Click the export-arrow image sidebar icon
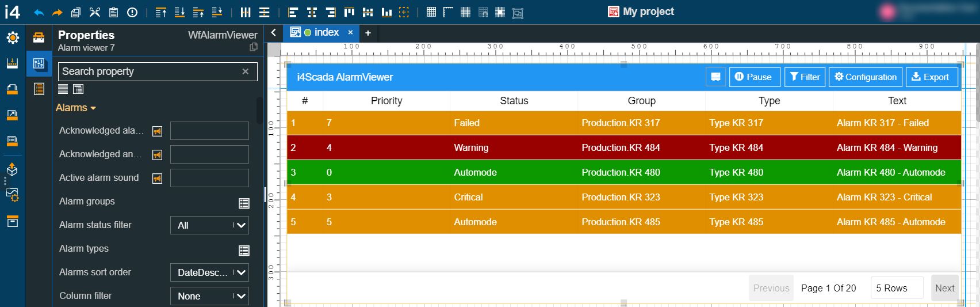The height and width of the screenshot is (307, 980). [x=12, y=115]
